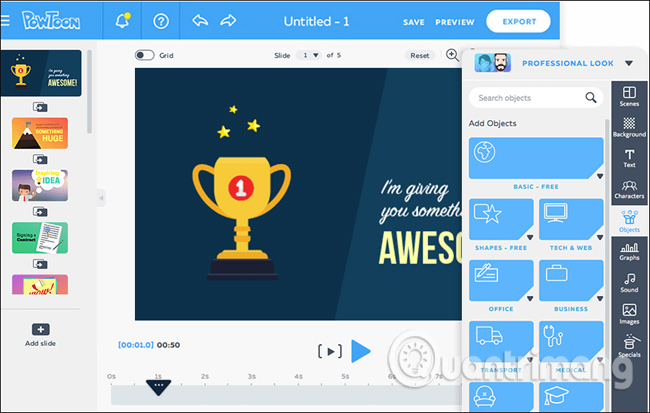
Task: Select the Objects panel
Action: click(629, 221)
